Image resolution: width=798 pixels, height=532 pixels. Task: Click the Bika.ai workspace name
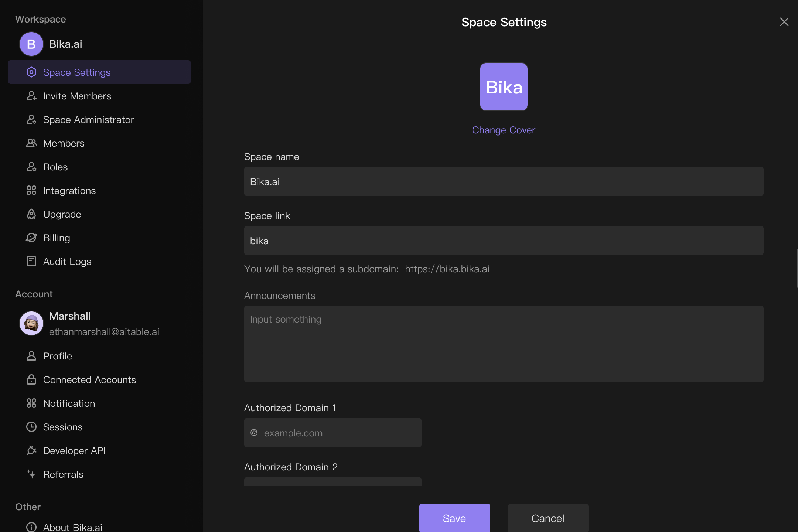click(65, 44)
